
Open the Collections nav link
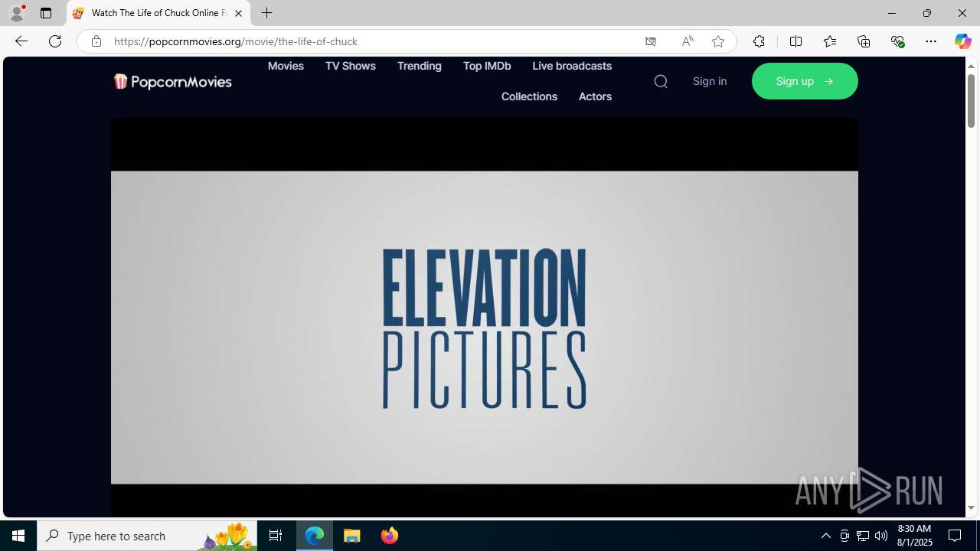click(529, 96)
